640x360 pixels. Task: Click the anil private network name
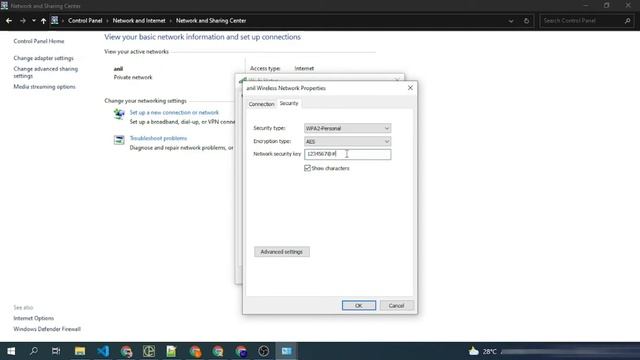(118, 69)
